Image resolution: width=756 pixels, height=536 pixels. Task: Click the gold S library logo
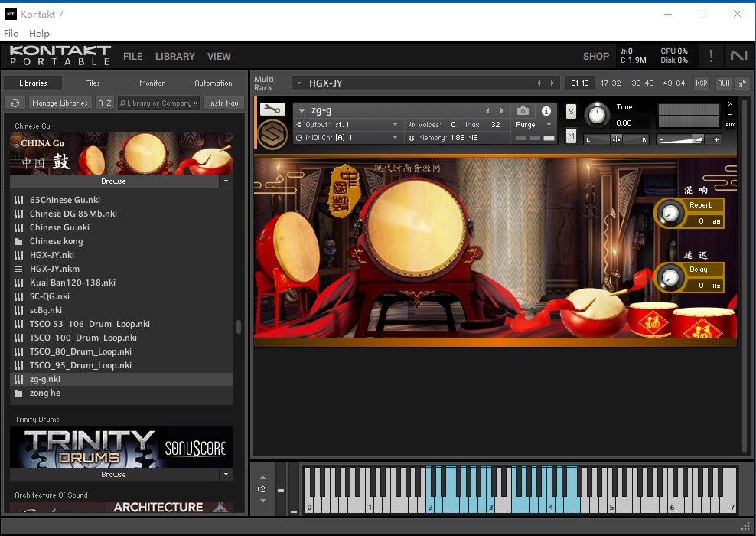(272, 134)
